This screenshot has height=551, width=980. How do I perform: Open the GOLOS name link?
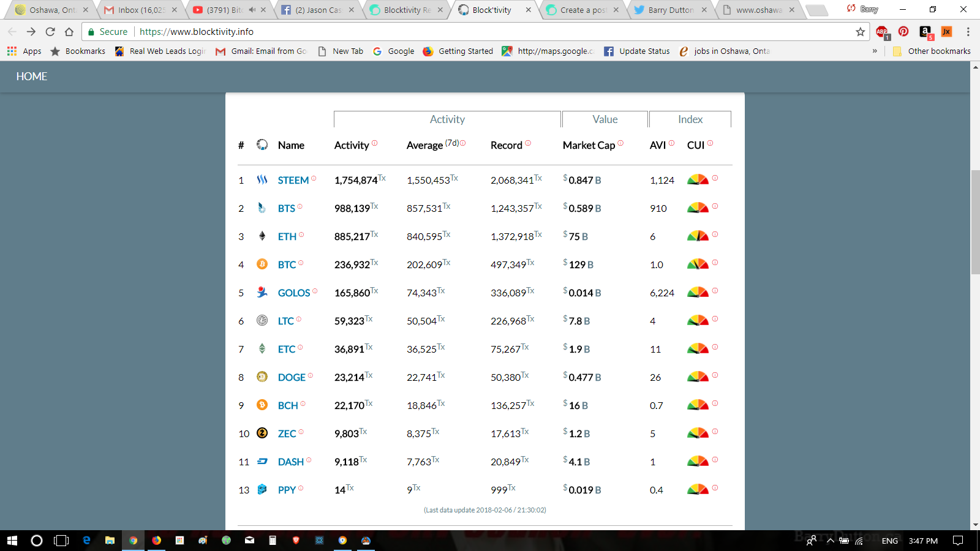[294, 293]
